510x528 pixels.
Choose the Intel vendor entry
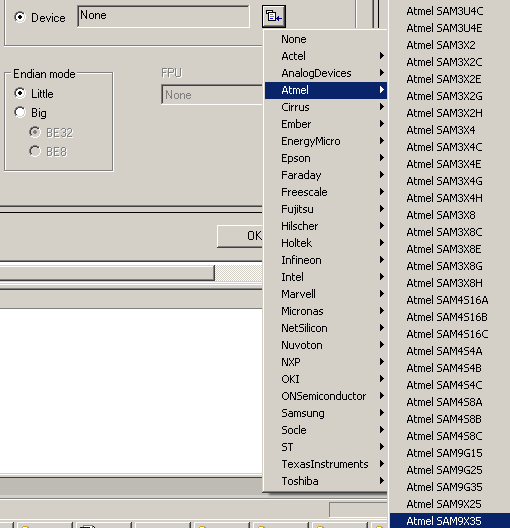(x=326, y=277)
